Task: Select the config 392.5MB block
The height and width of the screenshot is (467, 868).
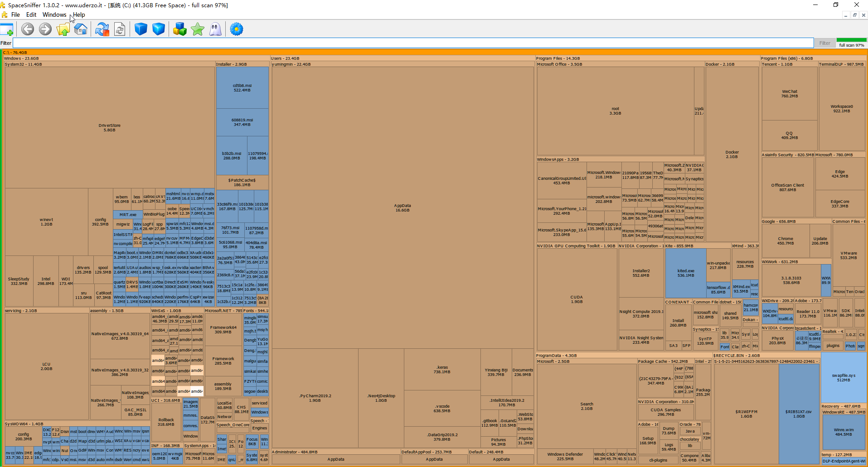Action: click(100, 222)
